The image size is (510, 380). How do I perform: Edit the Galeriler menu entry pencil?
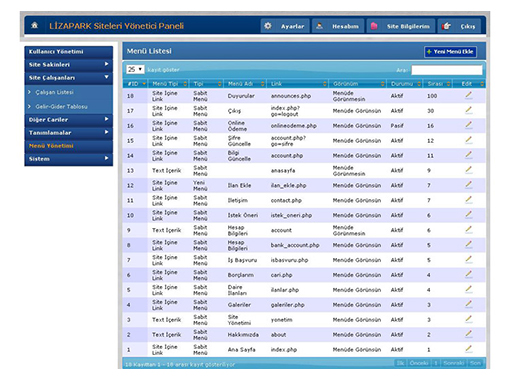click(x=469, y=304)
